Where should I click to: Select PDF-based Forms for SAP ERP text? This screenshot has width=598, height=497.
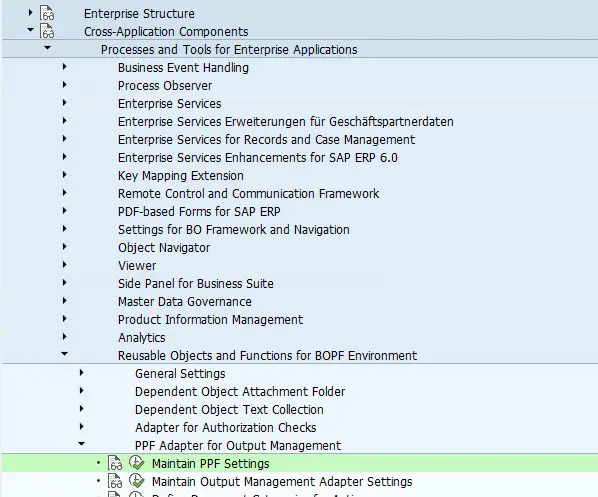tap(199, 211)
